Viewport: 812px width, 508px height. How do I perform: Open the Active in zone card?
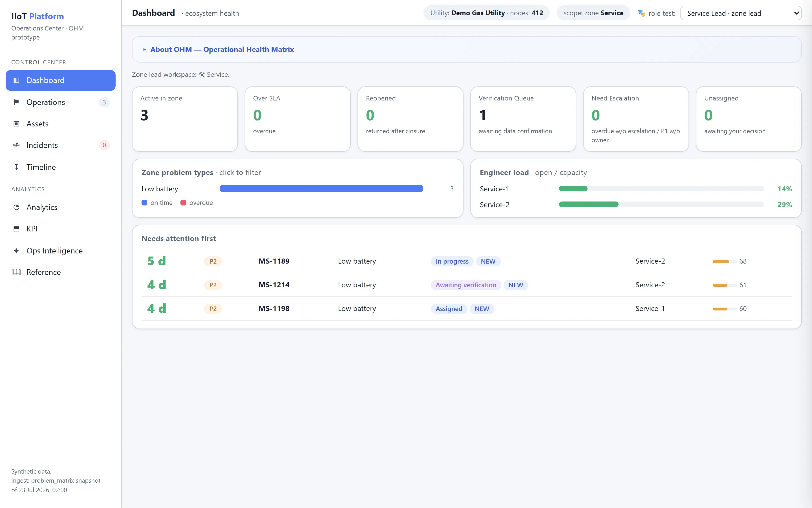click(185, 119)
